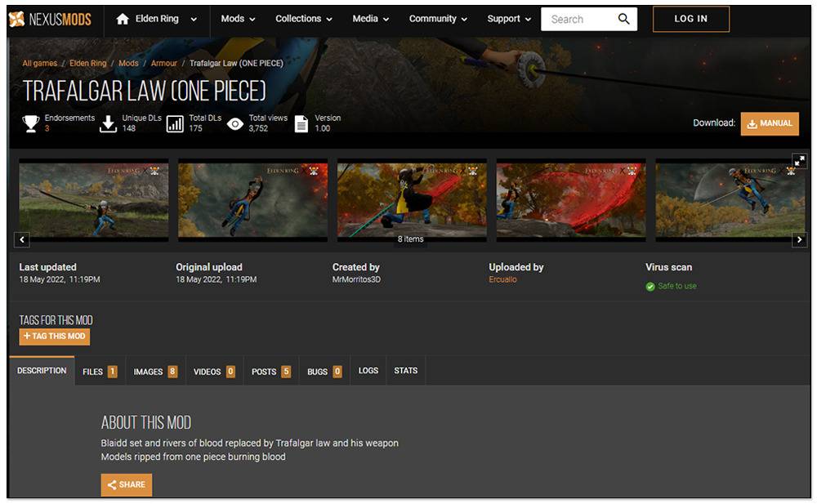Click 'Blaidd set and rivers of blood' description line
The height and width of the screenshot is (504, 817).
point(249,444)
